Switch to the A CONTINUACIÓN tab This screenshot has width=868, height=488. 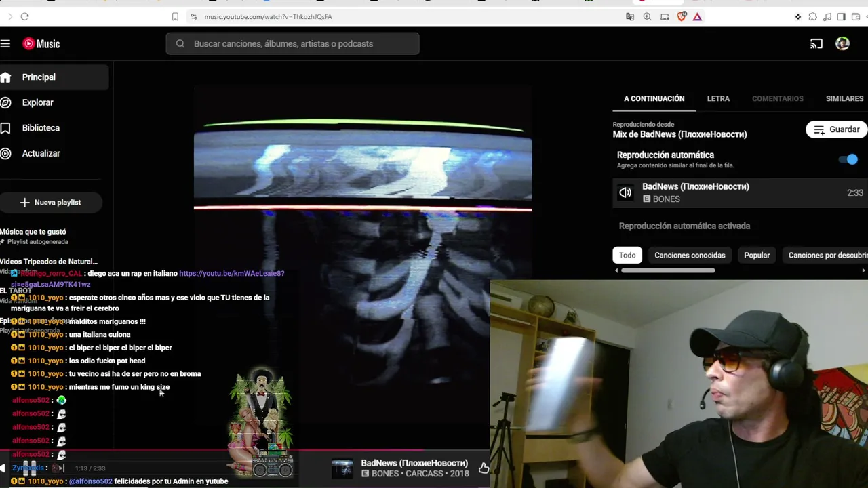tap(654, 98)
